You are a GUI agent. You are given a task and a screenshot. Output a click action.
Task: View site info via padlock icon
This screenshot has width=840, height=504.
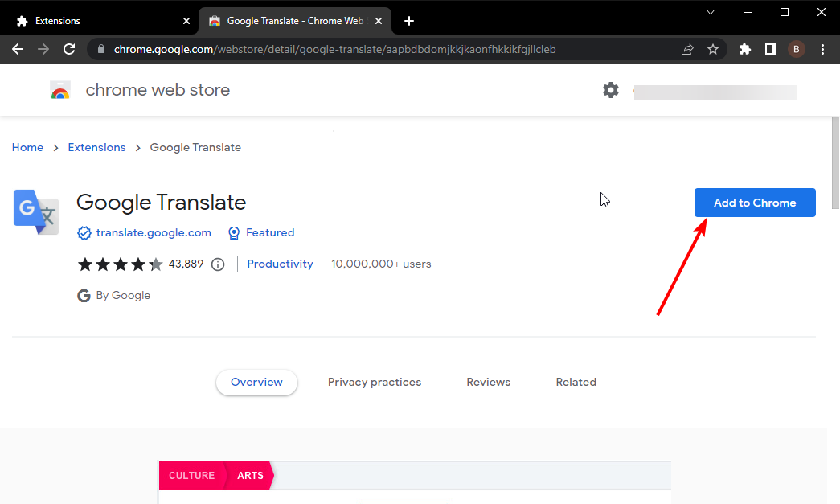[100, 49]
